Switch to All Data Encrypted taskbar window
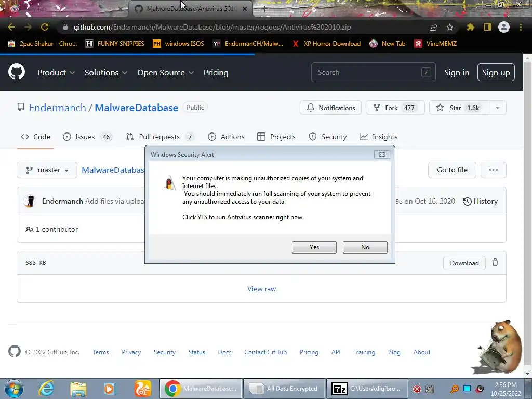 tap(284, 389)
